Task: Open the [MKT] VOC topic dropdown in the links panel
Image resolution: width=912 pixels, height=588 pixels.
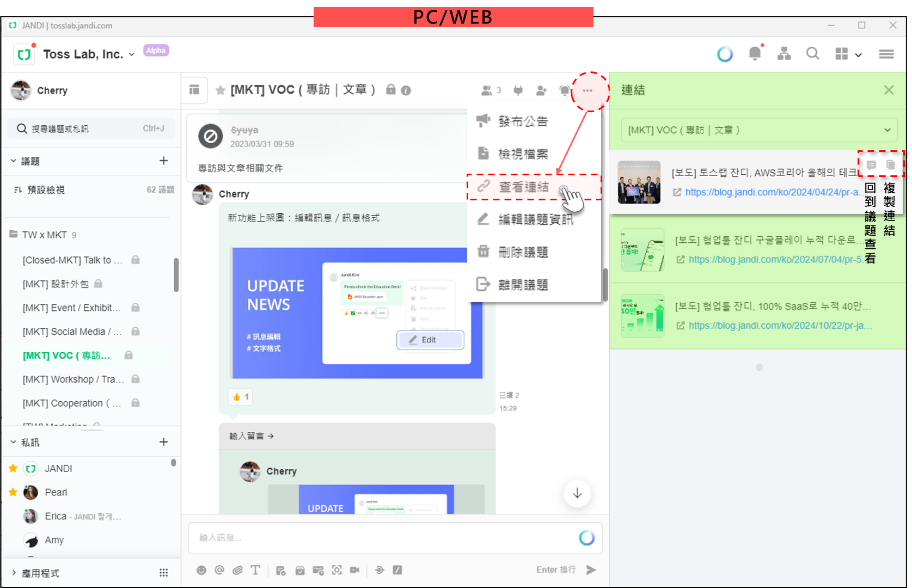Action: pyautogui.click(x=759, y=130)
